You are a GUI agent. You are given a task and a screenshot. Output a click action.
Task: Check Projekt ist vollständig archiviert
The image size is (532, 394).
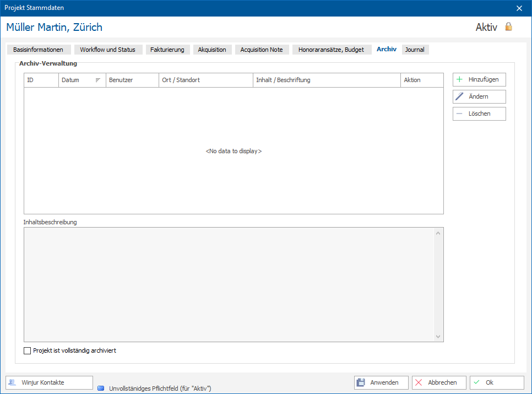[x=27, y=350]
